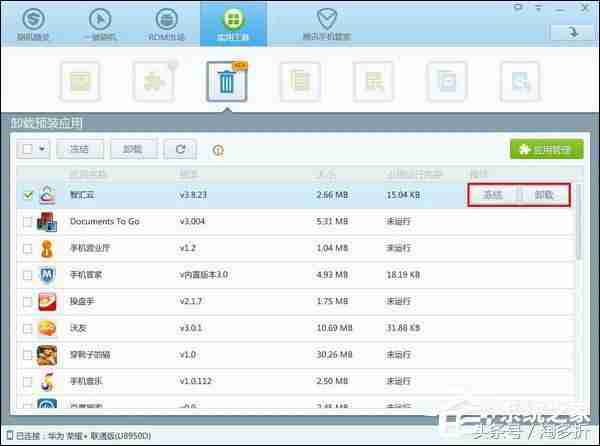This screenshot has height=446, width=600.
Task: Open the fifth tool icon after the documents icon
Action: click(373, 81)
